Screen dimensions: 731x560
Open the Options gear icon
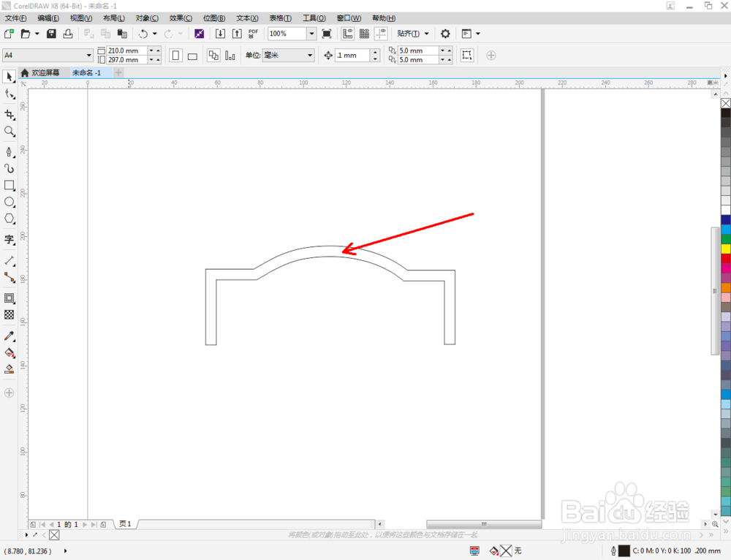[445, 34]
